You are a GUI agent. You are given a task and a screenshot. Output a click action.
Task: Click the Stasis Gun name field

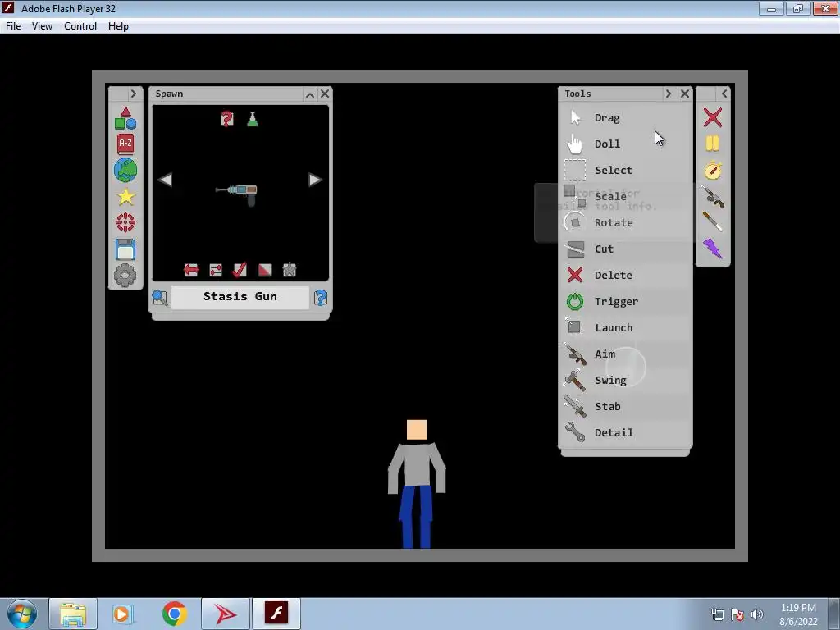coord(240,297)
